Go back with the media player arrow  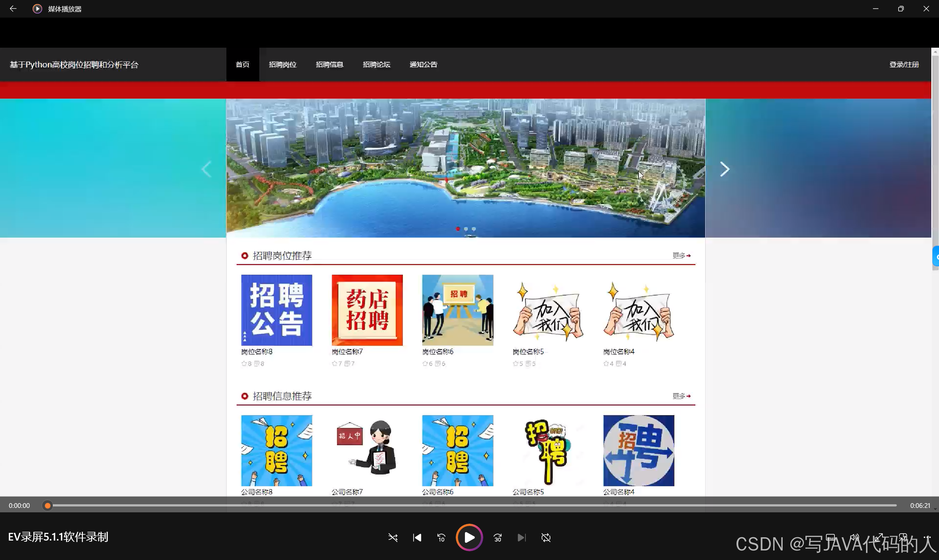tap(13, 9)
